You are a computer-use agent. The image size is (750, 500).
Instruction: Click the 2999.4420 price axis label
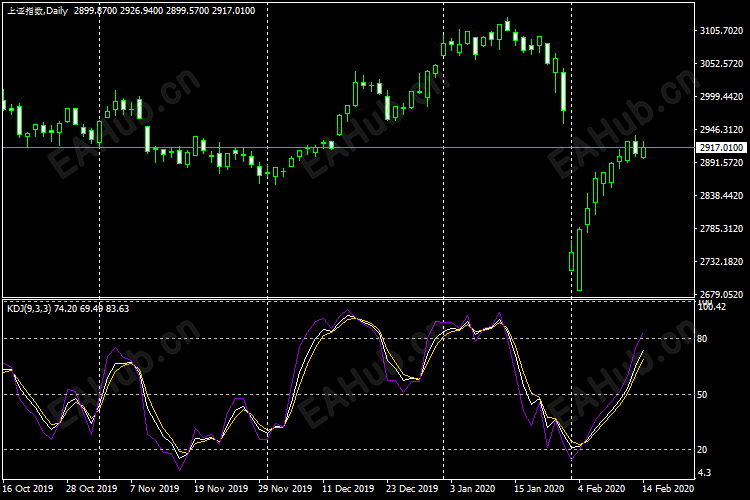pyautogui.click(x=721, y=97)
